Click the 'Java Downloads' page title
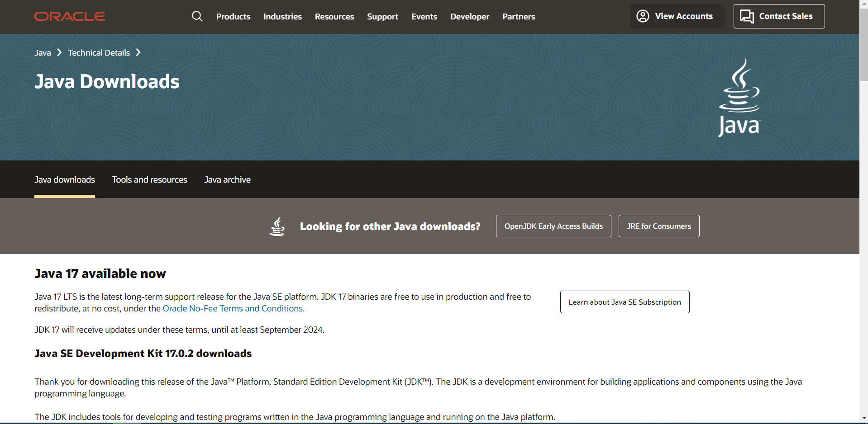868x424 pixels. point(107,81)
